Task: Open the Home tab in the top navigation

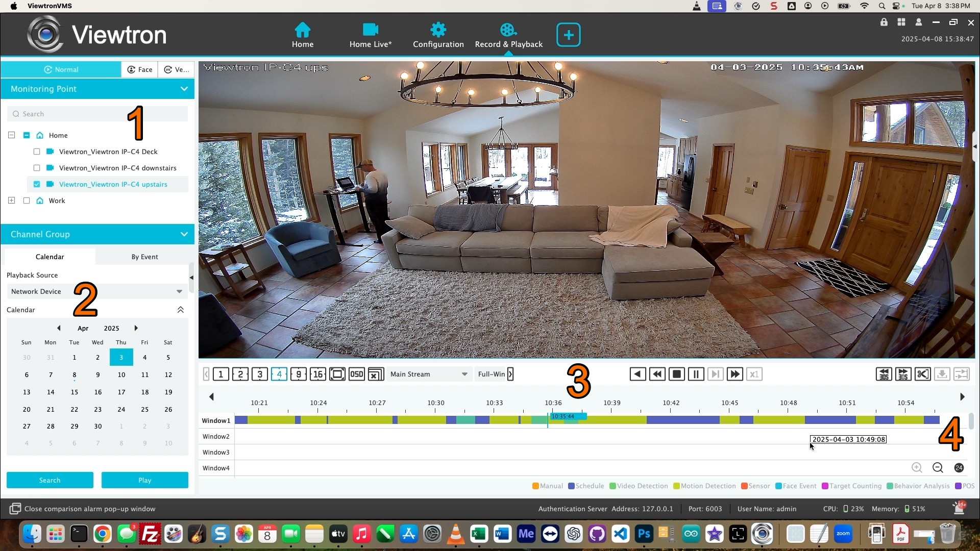Action: click(x=303, y=35)
